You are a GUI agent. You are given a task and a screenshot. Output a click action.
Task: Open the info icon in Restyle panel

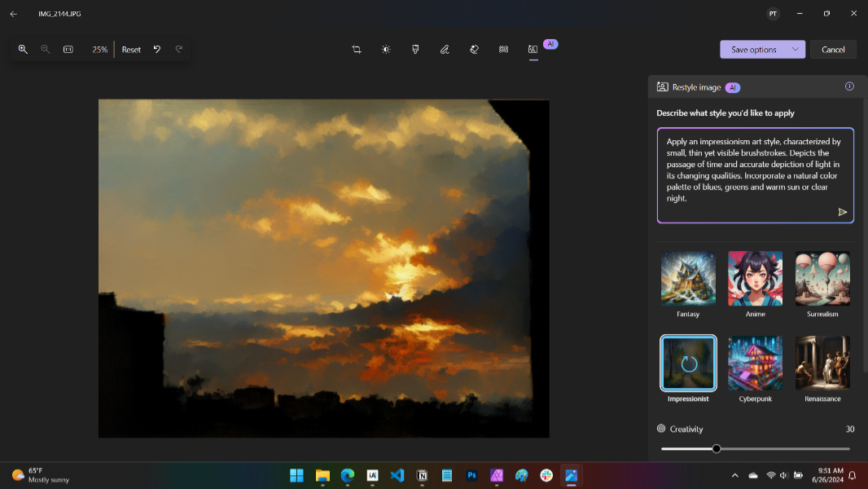click(x=849, y=86)
